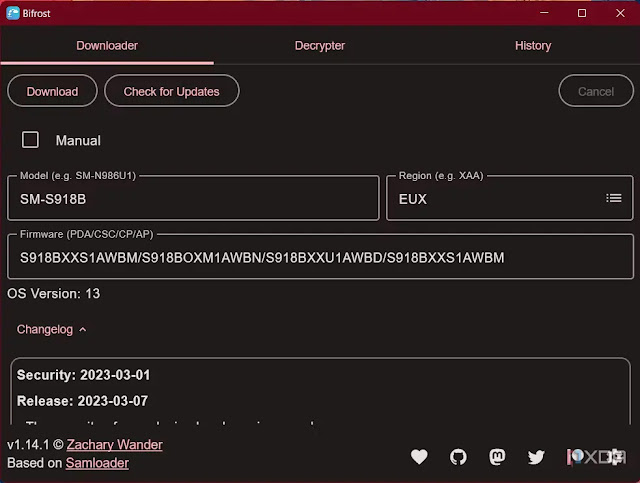The height and width of the screenshot is (483, 640).
Task: Click the Download button
Action: pos(52,91)
